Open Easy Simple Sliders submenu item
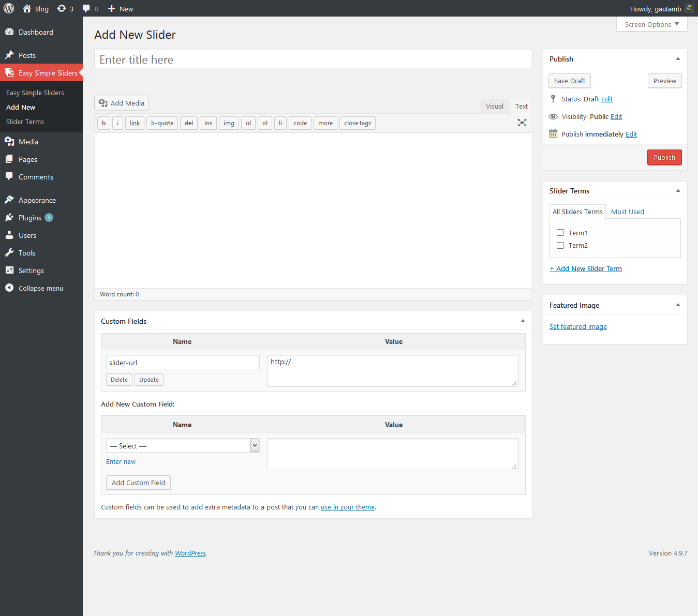 click(x=35, y=93)
